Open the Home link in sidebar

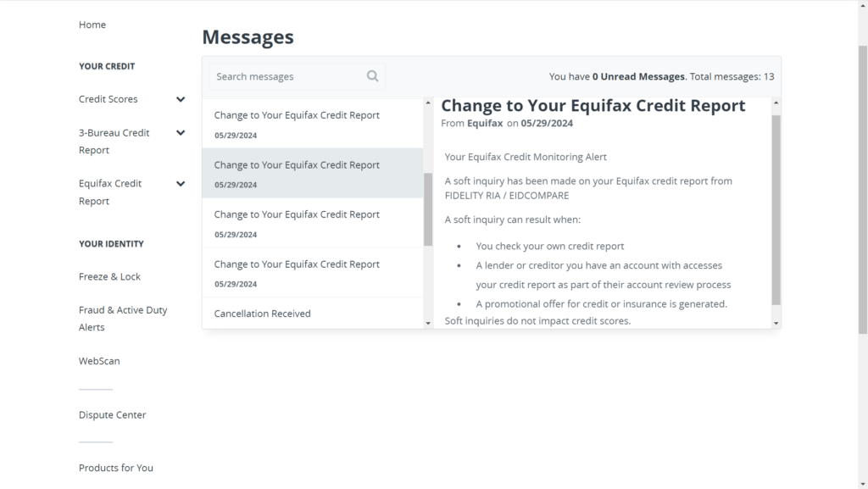92,25
